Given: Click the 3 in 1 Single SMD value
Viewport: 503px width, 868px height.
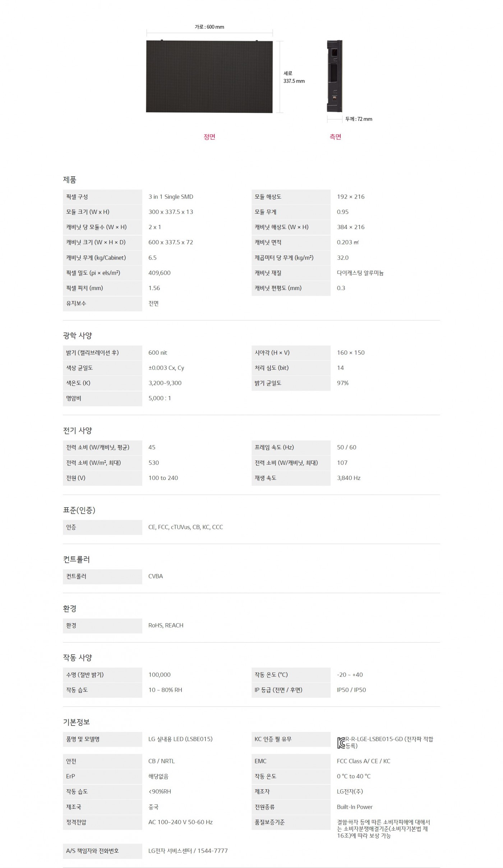Looking at the screenshot, I should click(171, 197).
